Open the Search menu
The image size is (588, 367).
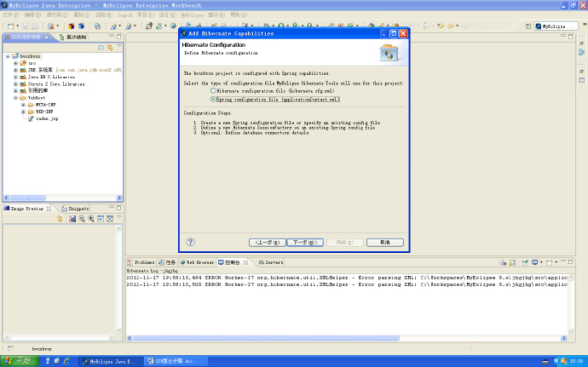pos(125,14)
